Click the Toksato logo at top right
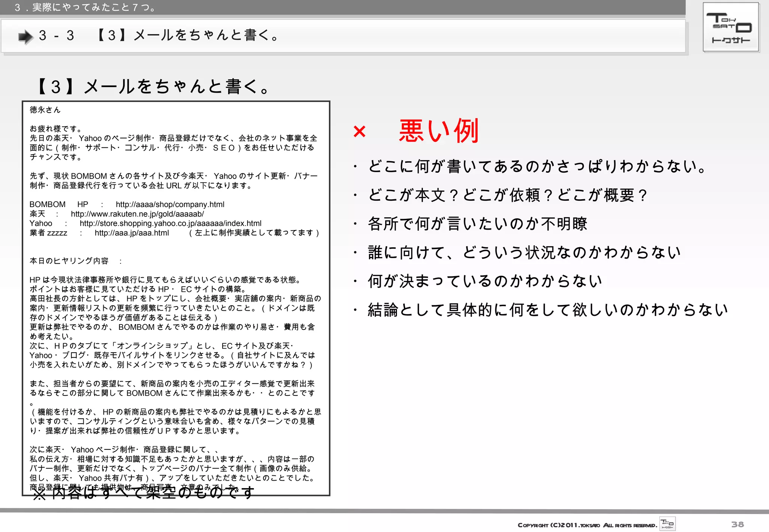769x532 pixels. (731, 27)
